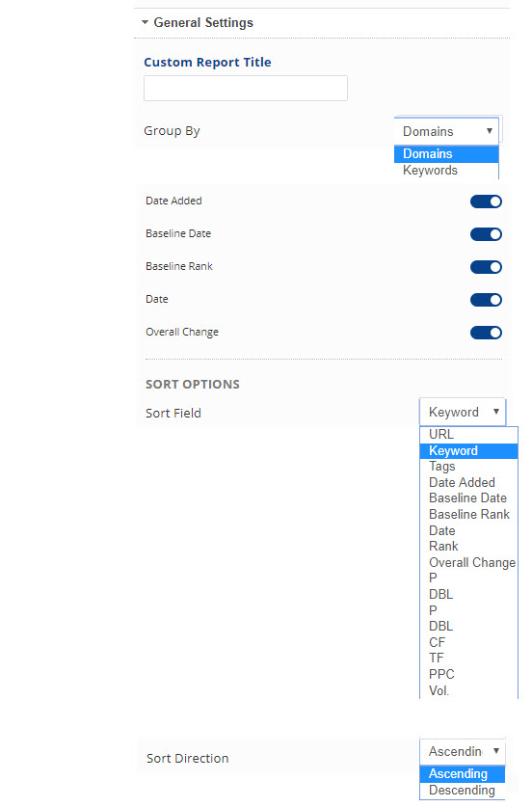This screenshot has width=532, height=807.
Task: Toggle the Date Added switch
Action: coord(486,202)
